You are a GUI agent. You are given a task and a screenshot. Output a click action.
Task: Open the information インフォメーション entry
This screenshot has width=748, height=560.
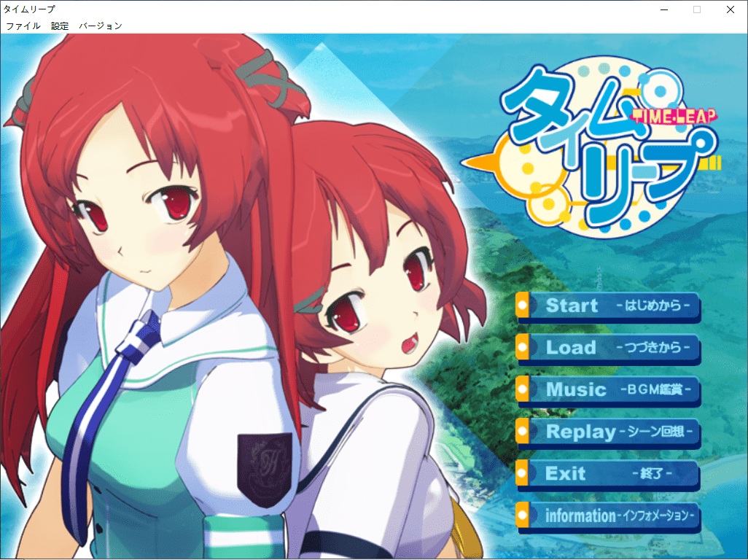pos(609,516)
